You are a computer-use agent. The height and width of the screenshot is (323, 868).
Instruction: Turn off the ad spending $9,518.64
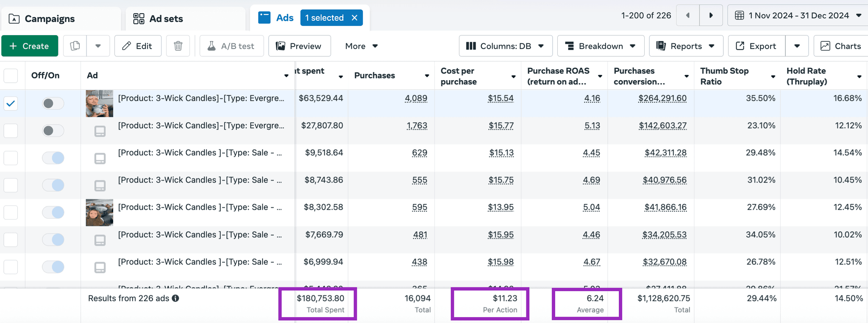pos(53,158)
